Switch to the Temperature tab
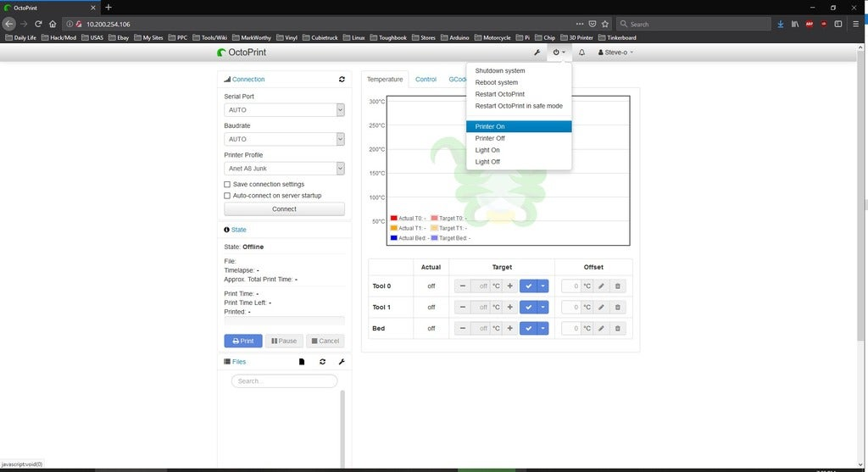This screenshot has width=868, height=472. tap(385, 80)
